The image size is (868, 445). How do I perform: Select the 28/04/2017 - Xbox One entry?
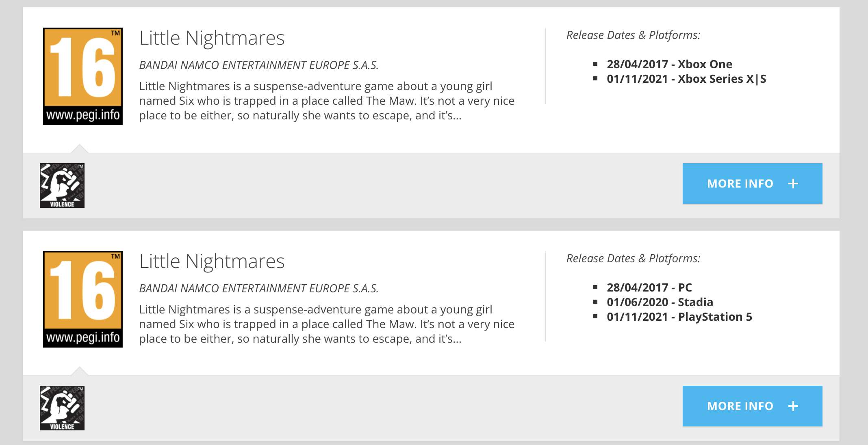point(669,64)
